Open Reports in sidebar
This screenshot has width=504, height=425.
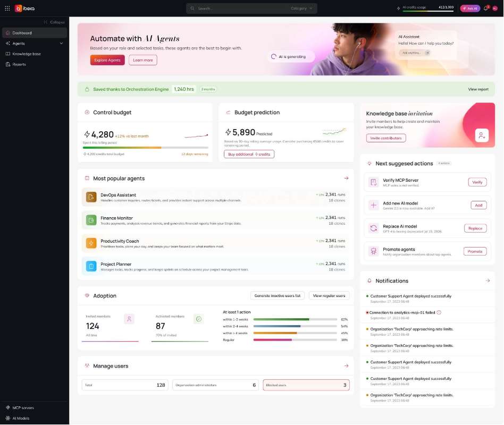tap(35, 64)
